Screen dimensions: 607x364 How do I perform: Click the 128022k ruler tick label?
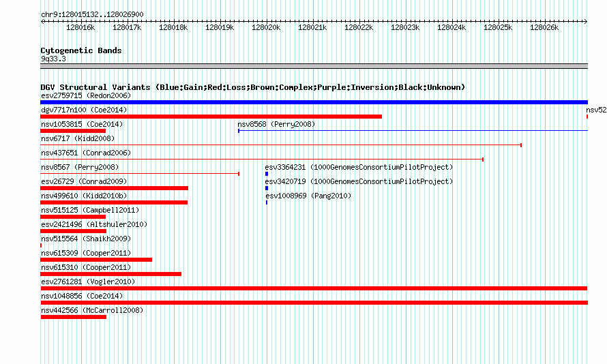(x=359, y=28)
